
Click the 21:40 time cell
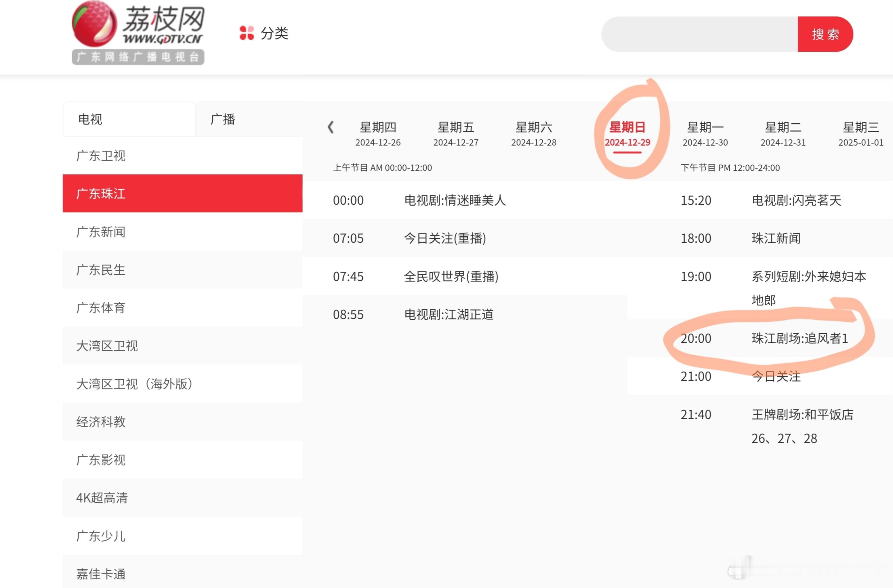pyautogui.click(x=696, y=414)
